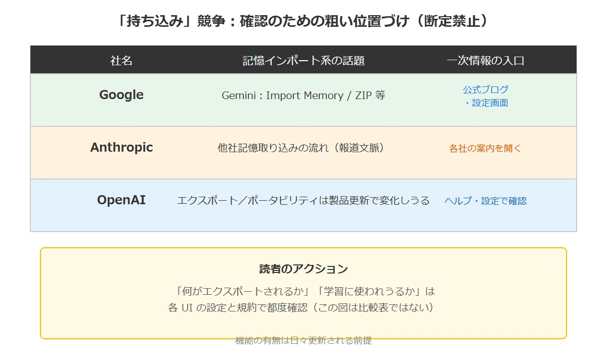The height and width of the screenshot is (364, 607).
Task: Select the 一次情報の入口 column header
Action: click(486, 61)
